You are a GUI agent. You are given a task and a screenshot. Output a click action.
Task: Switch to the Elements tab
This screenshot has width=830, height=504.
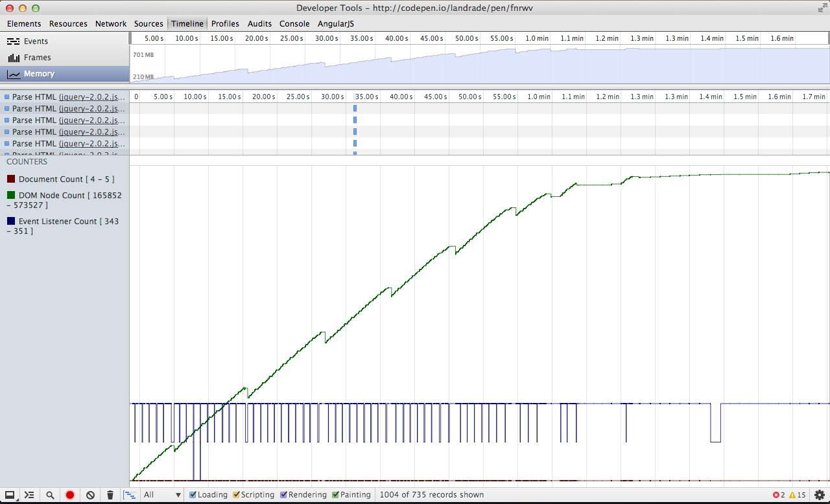[x=24, y=23]
